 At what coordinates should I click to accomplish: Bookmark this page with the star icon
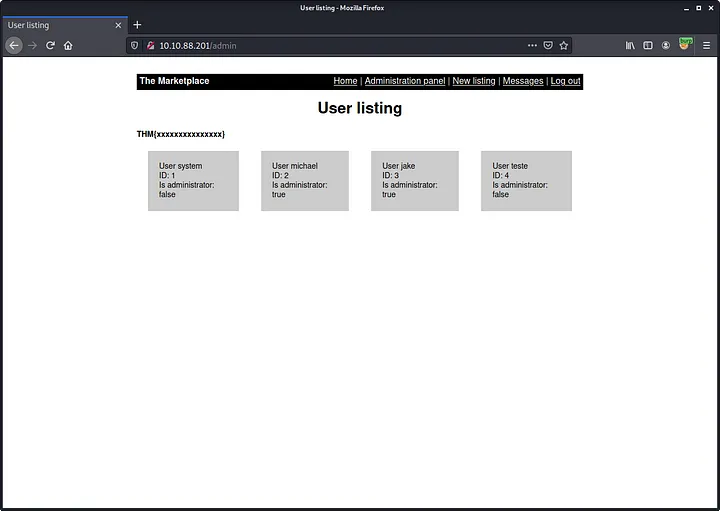[564, 45]
